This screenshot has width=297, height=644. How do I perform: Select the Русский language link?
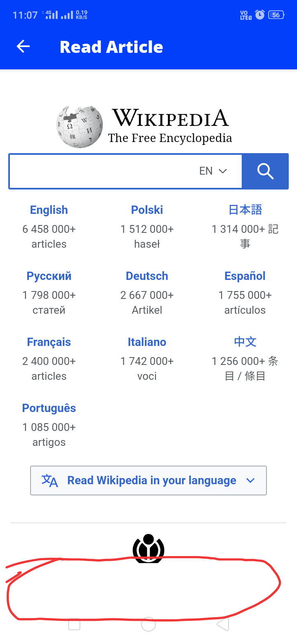point(49,276)
